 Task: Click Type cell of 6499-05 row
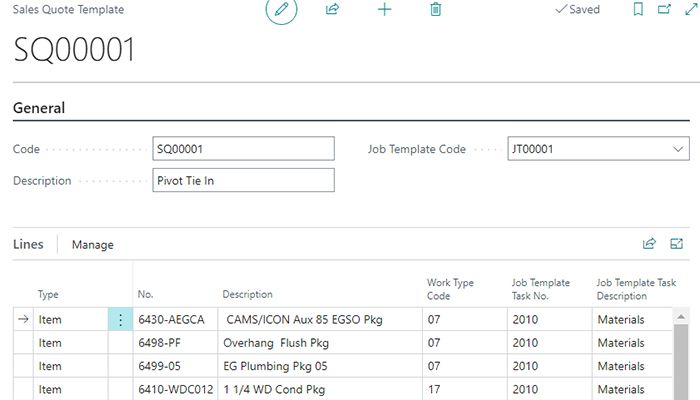71,366
